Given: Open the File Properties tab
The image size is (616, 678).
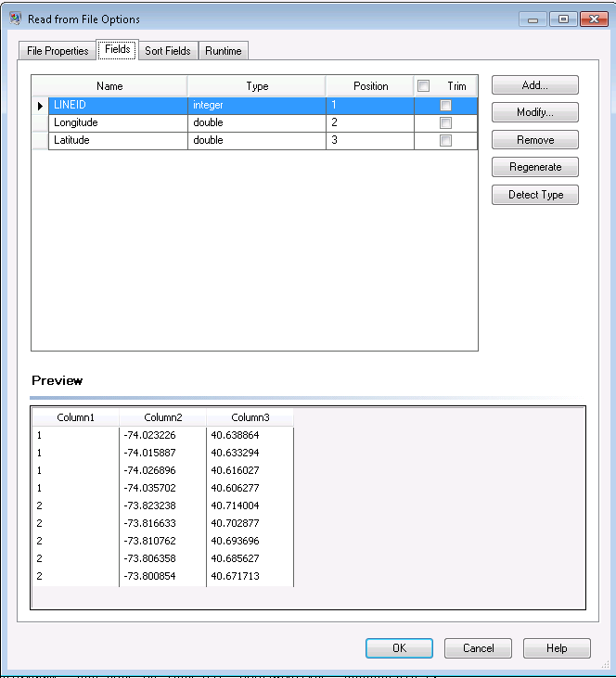Looking at the screenshot, I should (x=58, y=51).
